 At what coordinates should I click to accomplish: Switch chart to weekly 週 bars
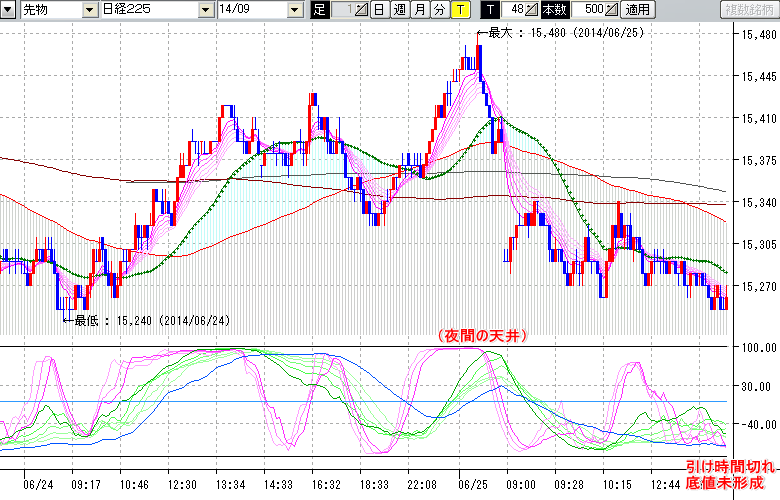[x=399, y=10]
